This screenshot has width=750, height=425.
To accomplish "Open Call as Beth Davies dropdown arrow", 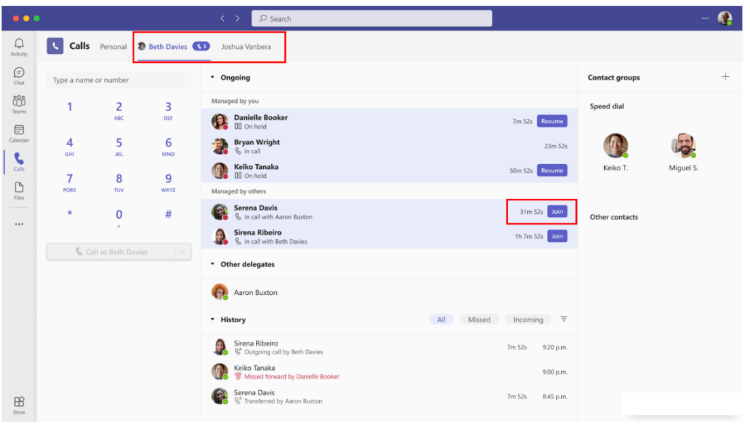I will coord(183,251).
